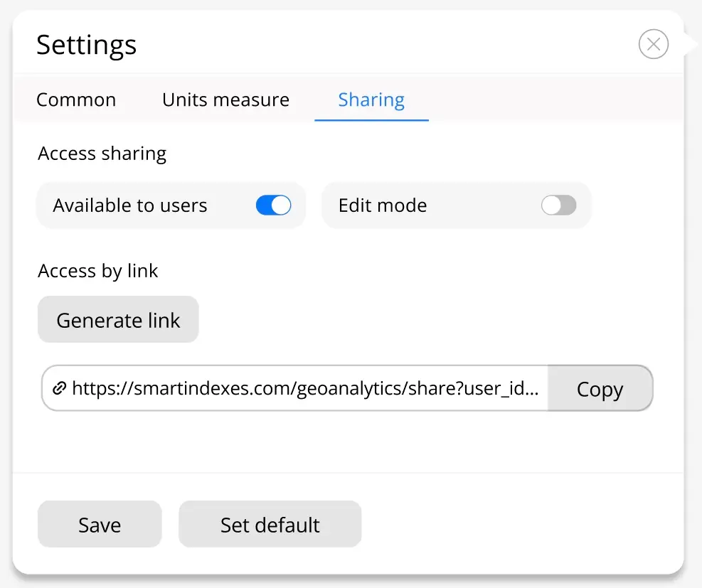The width and height of the screenshot is (702, 588).
Task: Click the share URL input field
Action: (x=295, y=388)
